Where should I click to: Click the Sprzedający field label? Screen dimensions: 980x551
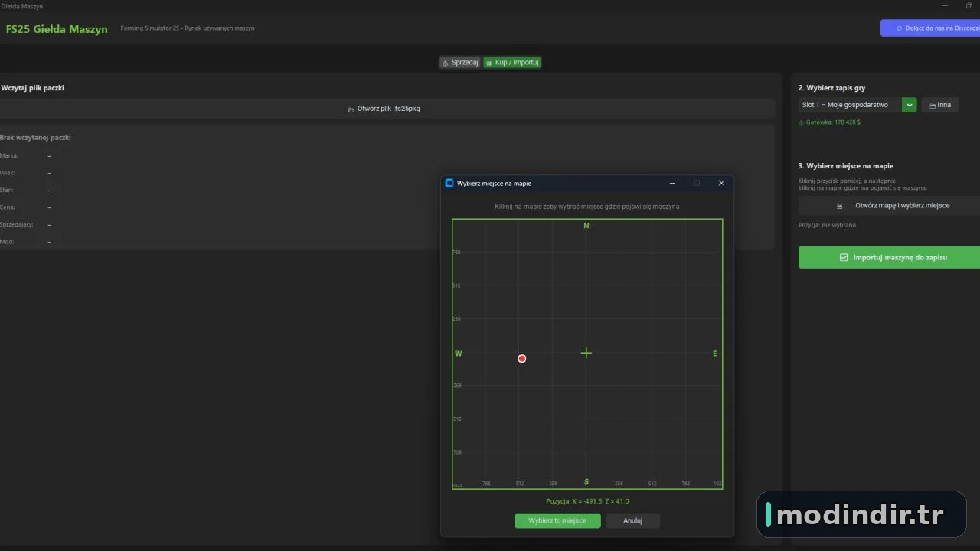(x=18, y=224)
